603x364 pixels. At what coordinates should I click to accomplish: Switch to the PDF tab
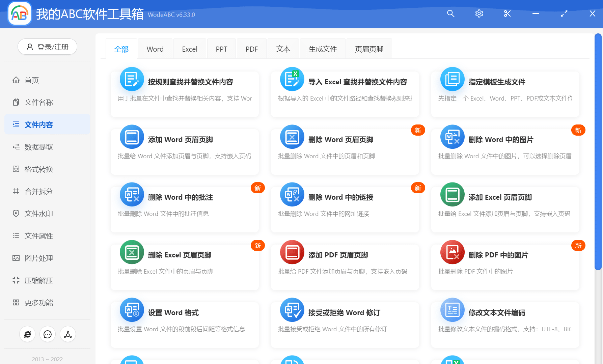[251, 49]
